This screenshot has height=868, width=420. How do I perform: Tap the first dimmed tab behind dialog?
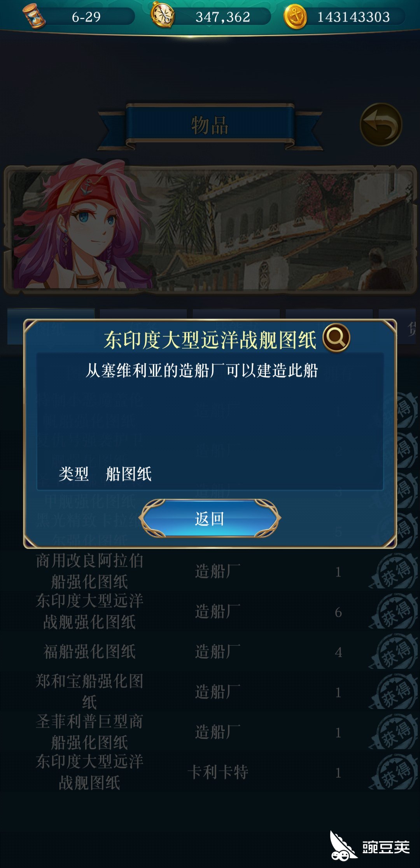pos(51,327)
